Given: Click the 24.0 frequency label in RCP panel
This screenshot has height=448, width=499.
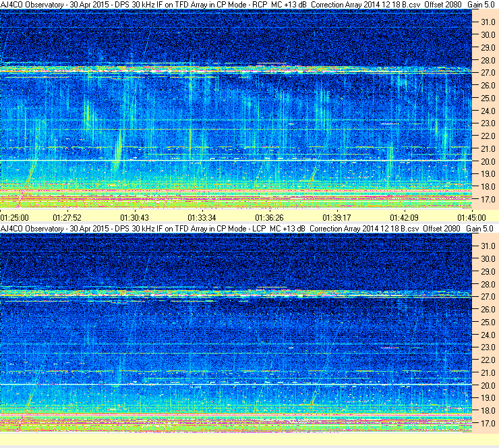Looking at the screenshot, I should (487, 111).
